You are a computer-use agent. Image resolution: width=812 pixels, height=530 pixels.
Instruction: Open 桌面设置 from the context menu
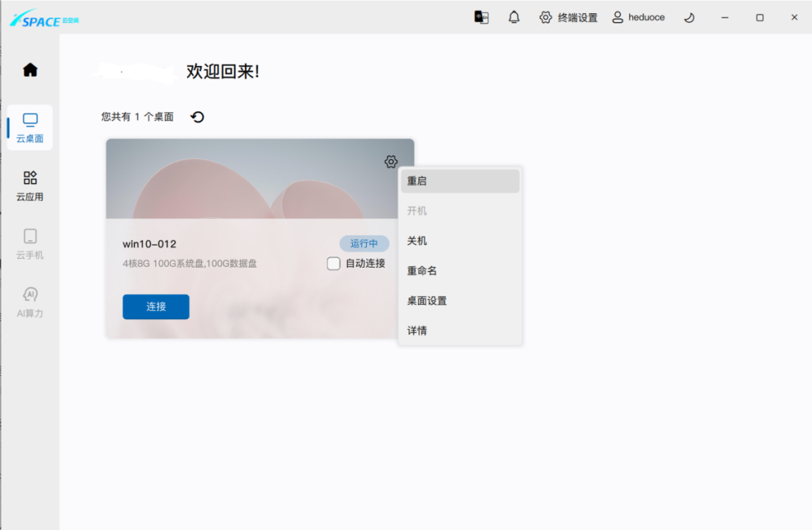460,301
